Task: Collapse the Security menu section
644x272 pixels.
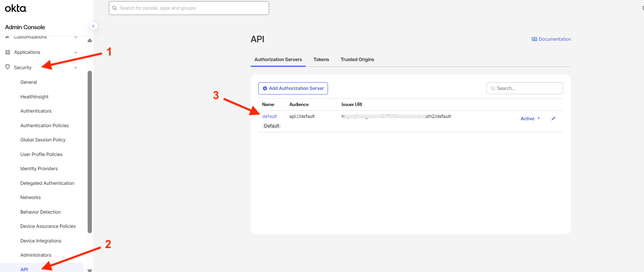Action: [x=76, y=68]
